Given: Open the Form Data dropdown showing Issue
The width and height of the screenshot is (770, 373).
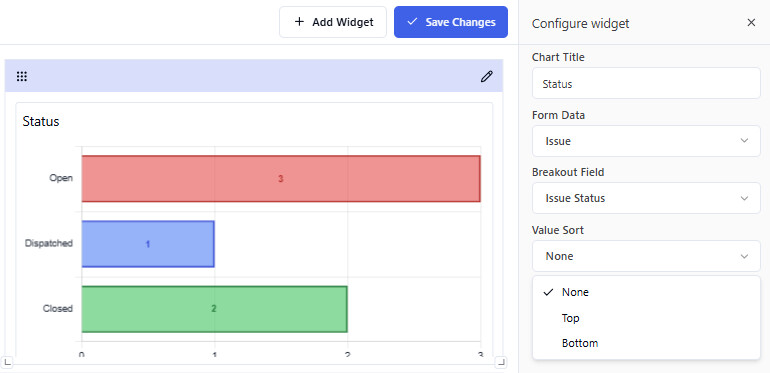Looking at the screenshot, I should coord(646,141).
